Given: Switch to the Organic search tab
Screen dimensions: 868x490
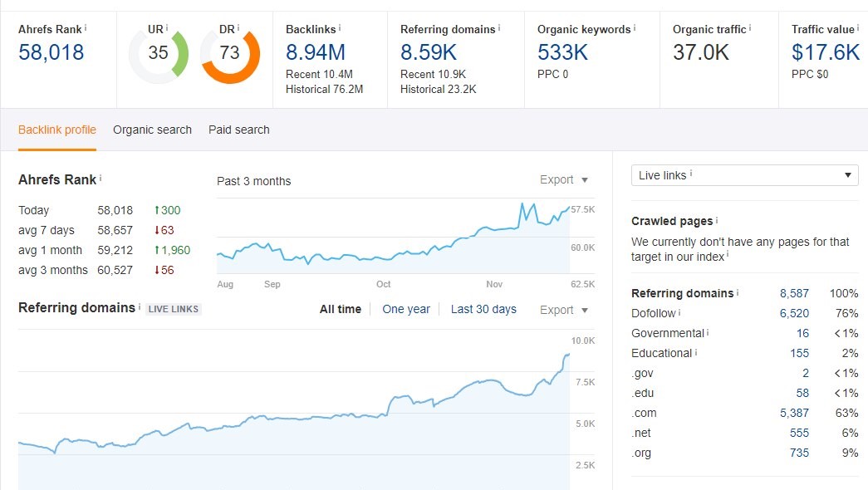Looking at the screenshot, I should (x=152, y=130).
